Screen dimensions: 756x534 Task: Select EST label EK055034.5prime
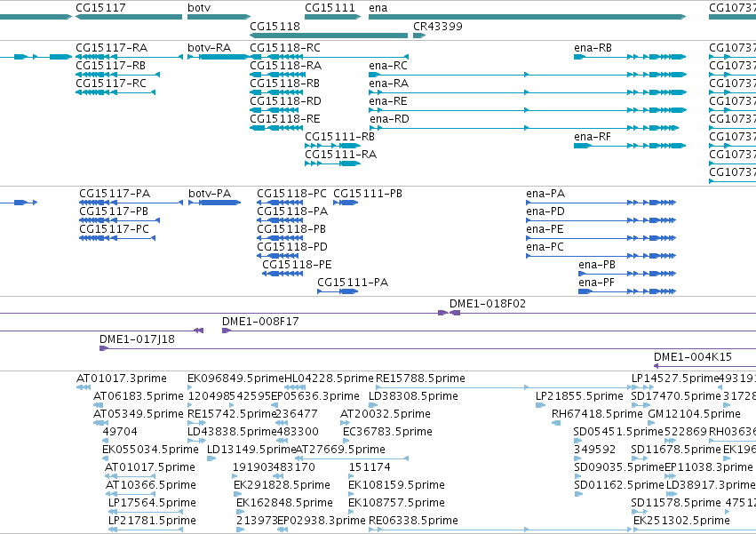(150, 450)
